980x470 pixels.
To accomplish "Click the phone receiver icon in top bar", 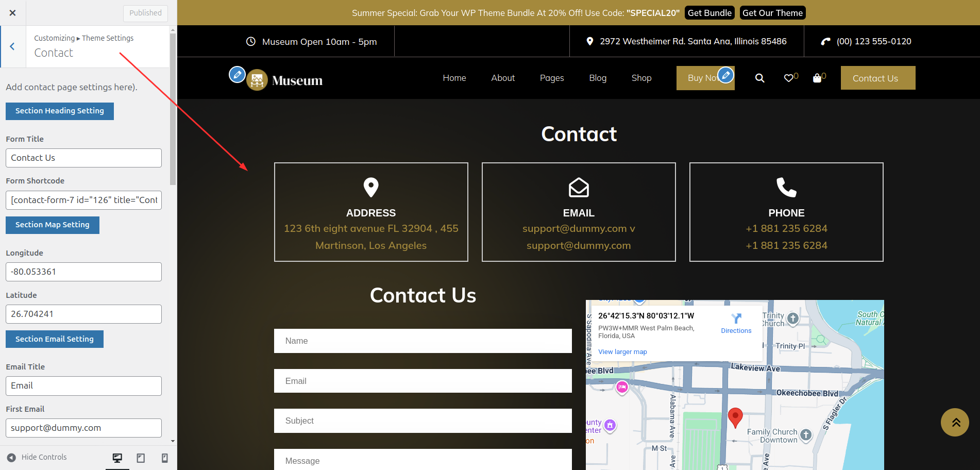I will click(x=825, y=41).
